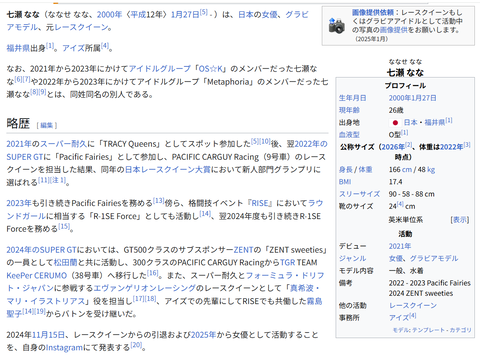Click kg unit link in 身長 / 体重 row
The width and height of the screenshot is (480, 361).
coord(431,170)
